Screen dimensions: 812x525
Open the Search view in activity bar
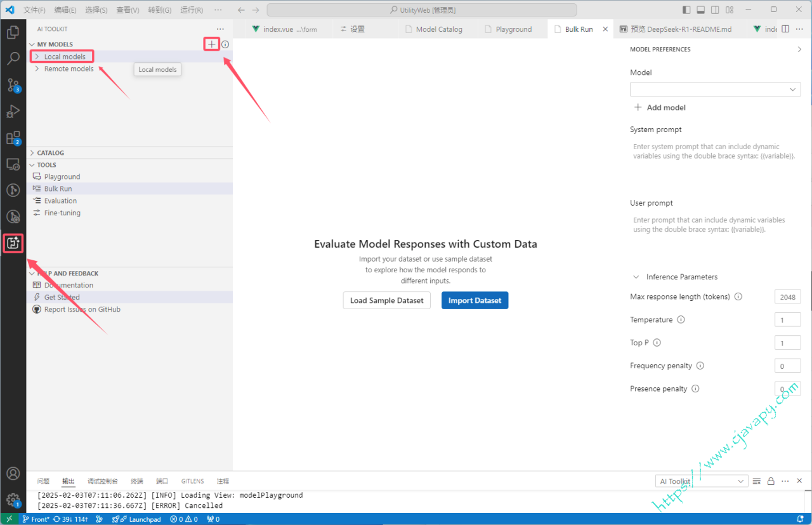[x=13, y=59]
